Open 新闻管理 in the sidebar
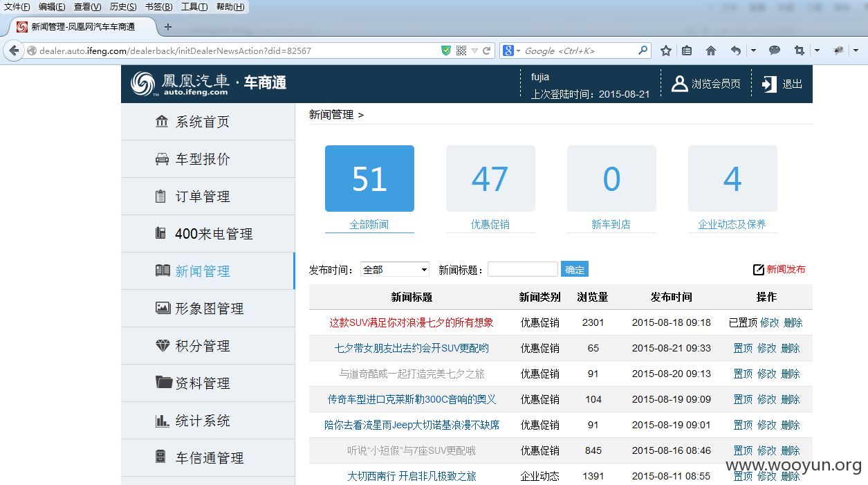 pyautogui.click(x=207, y=271)
